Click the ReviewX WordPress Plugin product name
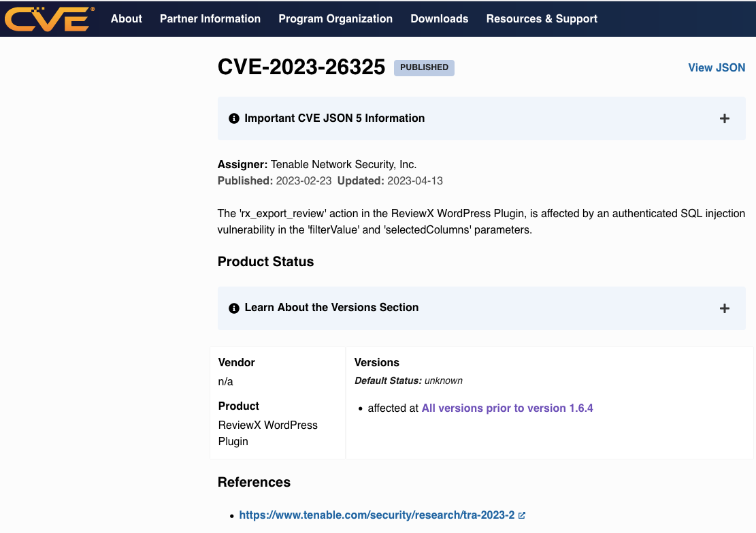Screen dimensions: 756x533 coord(267,433)
